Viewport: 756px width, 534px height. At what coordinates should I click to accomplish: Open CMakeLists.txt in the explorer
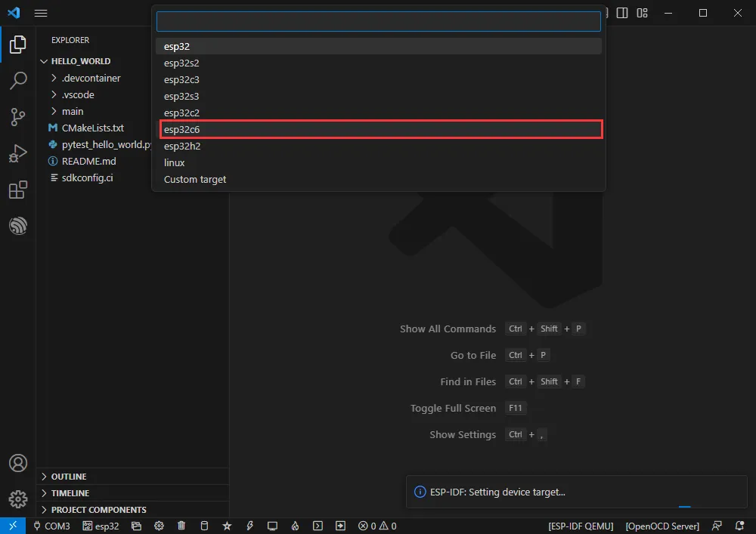point(92,128)
